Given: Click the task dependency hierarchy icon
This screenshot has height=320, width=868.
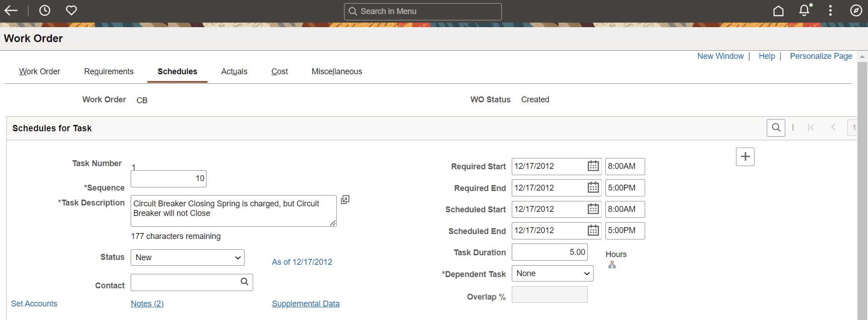Looking at the screenshot, I should 612,265.
